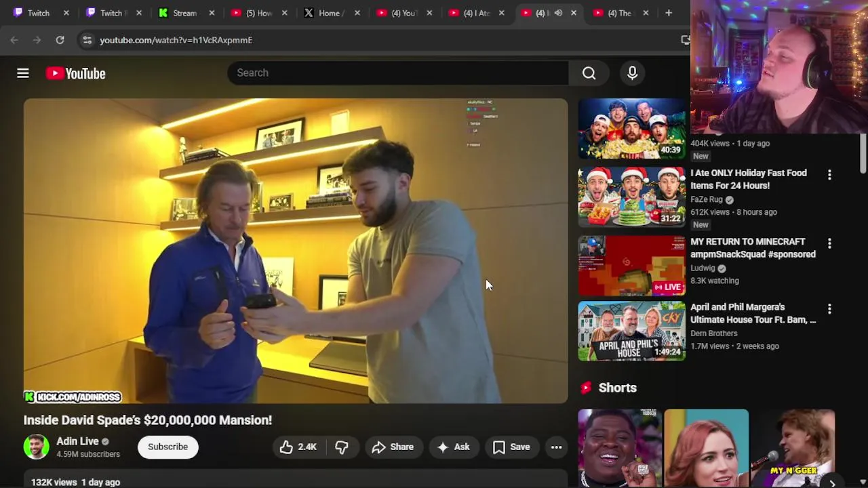Open the microphone singer Short thumbnail
868x488 pixels.
(793, 448)
